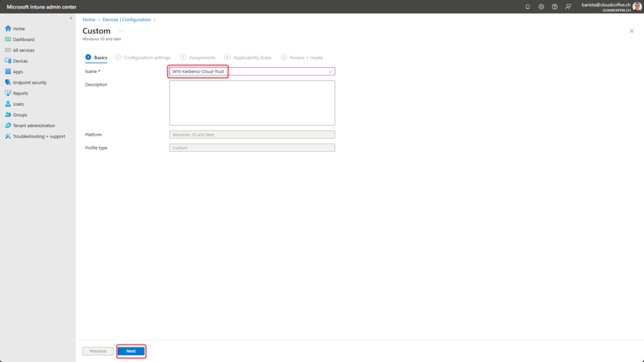The height and width of the screenshot is (362, 644).
Task: Open portal settings via the gear icon
Action: pyautogui.click(x=541, y=7)
